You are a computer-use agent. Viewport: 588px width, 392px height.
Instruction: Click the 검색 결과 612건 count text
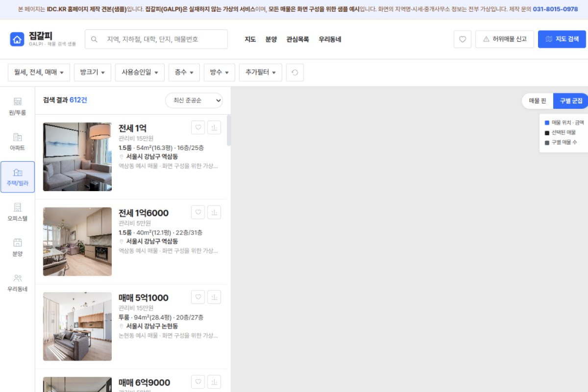tap(65, 100)
